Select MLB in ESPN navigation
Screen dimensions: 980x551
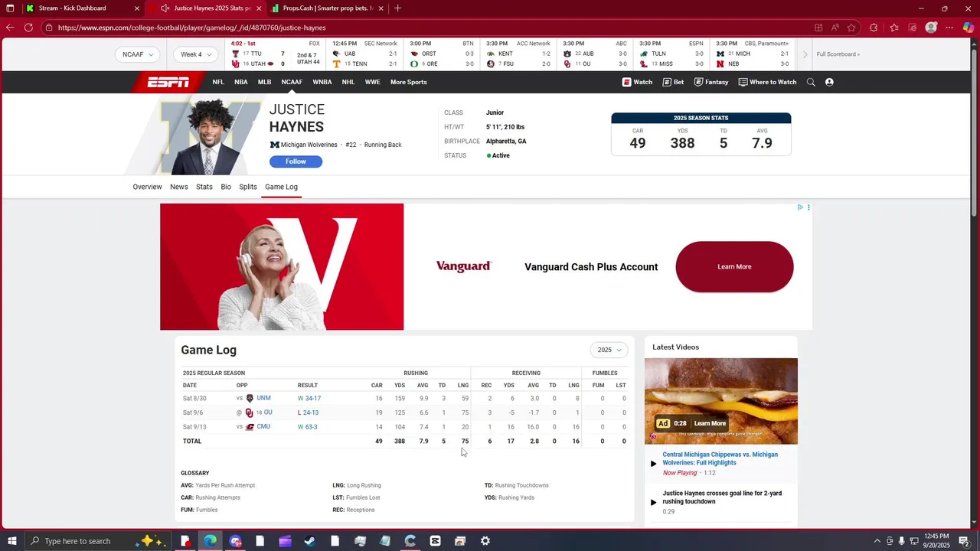click(x=264, y=82)
